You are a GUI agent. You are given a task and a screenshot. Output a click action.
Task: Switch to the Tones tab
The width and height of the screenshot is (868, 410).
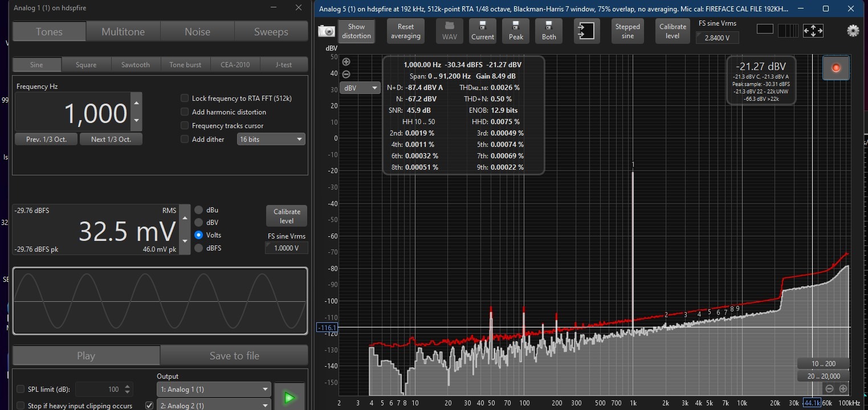[x=49, y=32]
